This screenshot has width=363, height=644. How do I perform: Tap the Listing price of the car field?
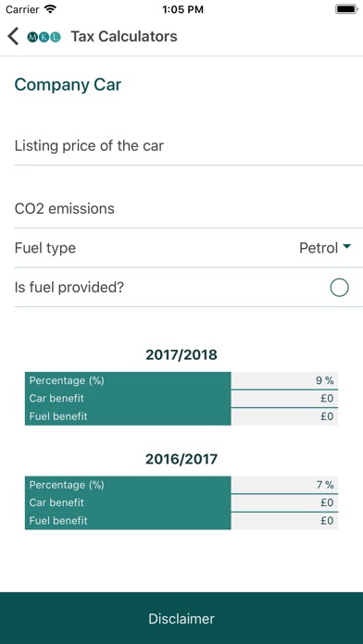coord(188,146)
